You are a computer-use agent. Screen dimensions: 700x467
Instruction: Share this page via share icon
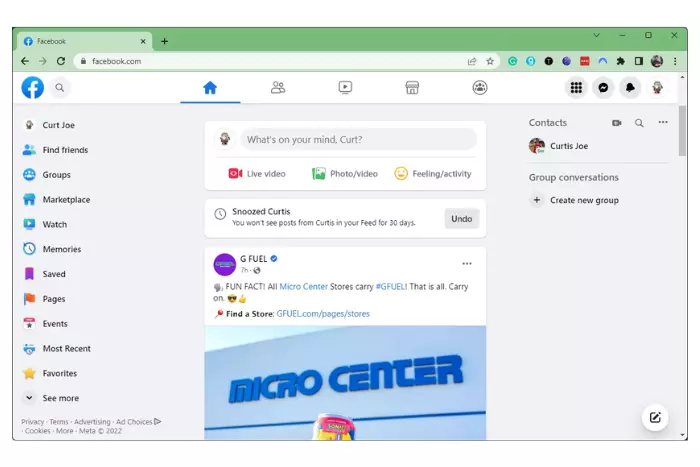point(472,61)
